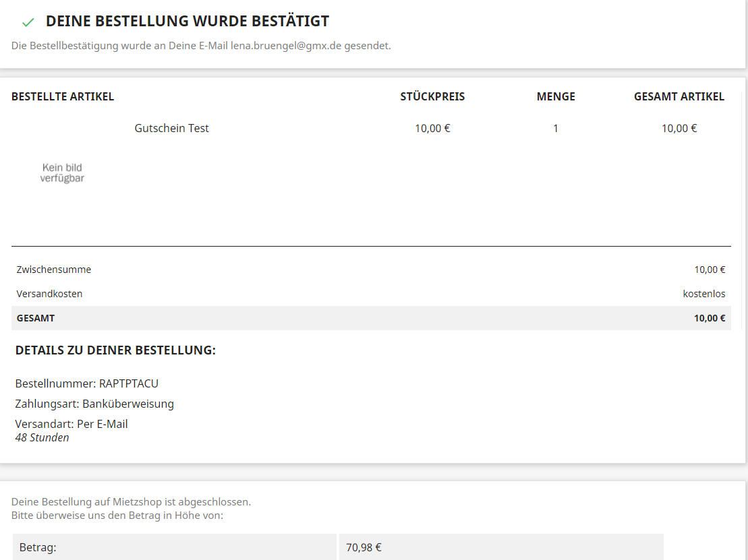The width and height of the screenshot is (748, 560).
Task: Click the 'Betrag:' table cell
Action: coord(175,547)
